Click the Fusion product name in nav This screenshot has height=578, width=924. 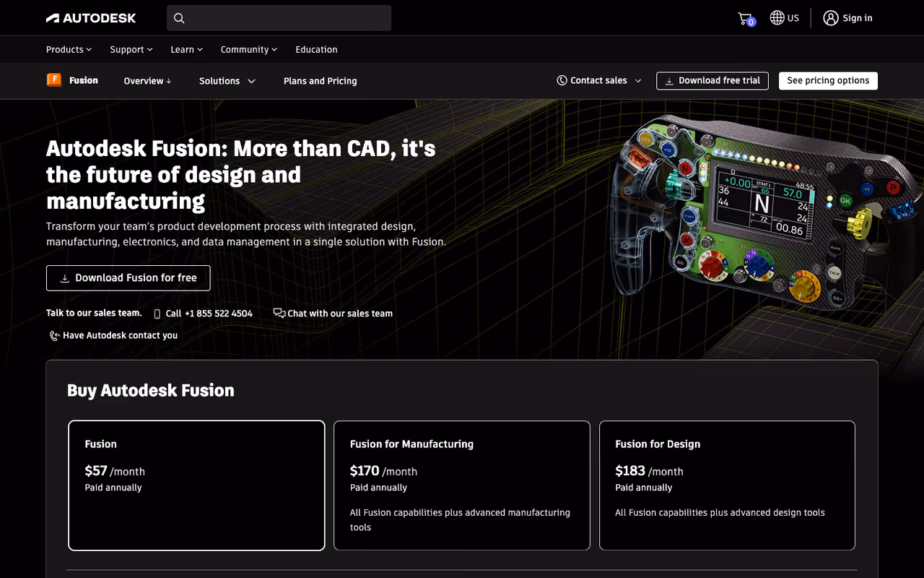click(84, 80)
